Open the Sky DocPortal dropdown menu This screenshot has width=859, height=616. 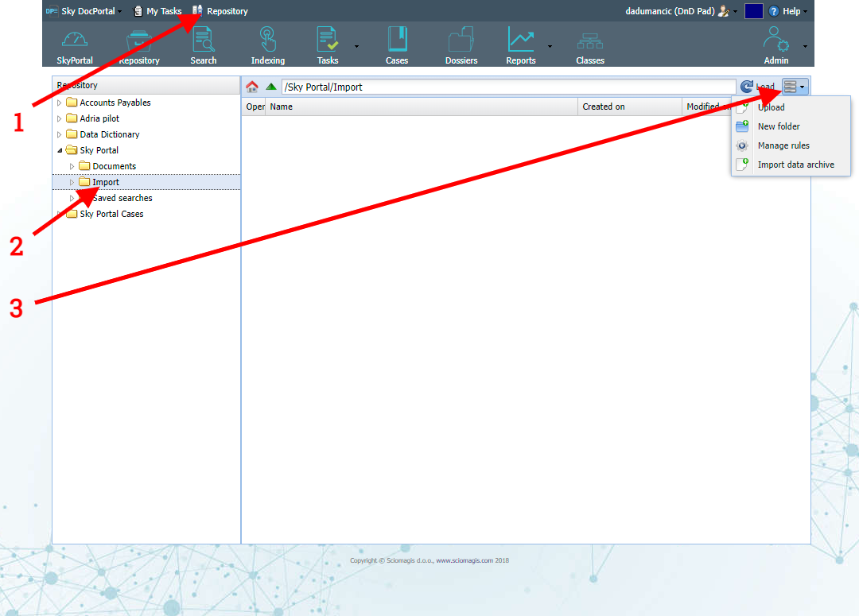tap(119, 11)
